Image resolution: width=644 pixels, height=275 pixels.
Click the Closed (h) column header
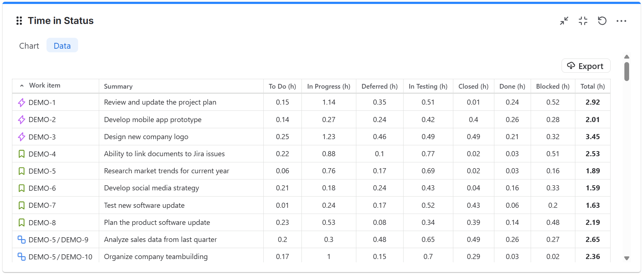coord(473,86)
